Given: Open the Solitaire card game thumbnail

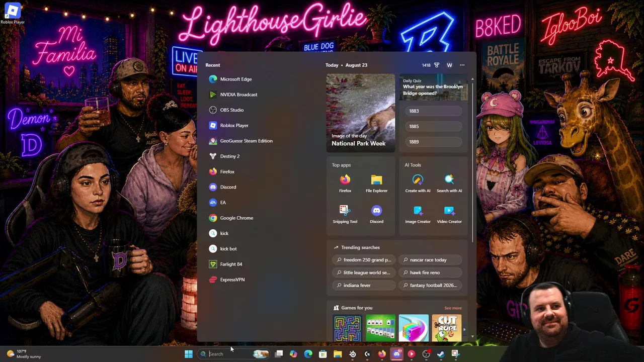Looking at the screenshot, I should pyautogui.click(x=380, y=328).
